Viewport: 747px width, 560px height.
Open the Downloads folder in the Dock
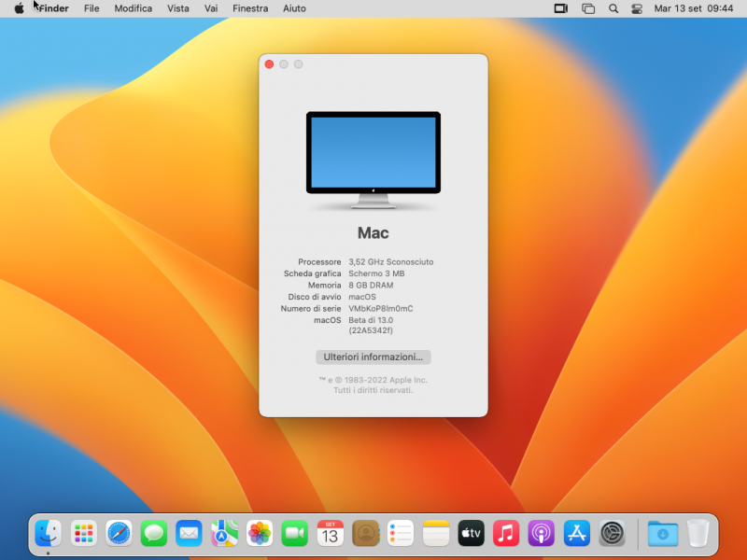tap(663, 534)
